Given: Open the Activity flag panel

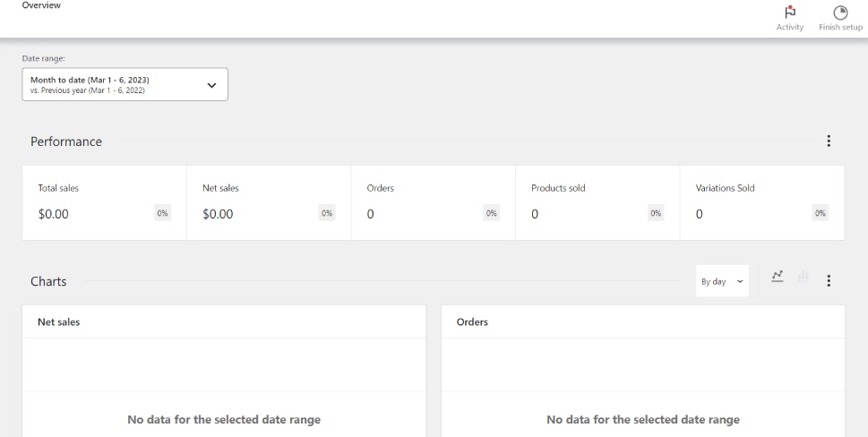Looking at the screenshot, I should click(x=789, y=18).
